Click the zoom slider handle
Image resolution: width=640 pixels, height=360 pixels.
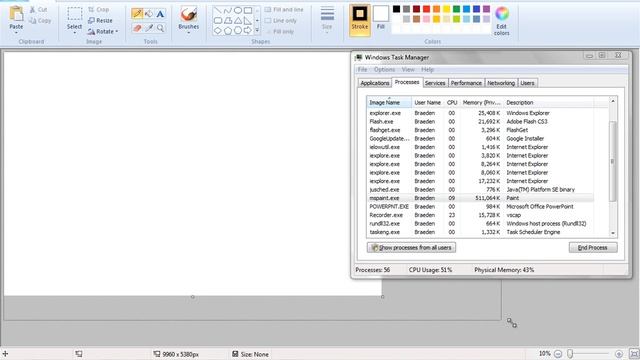coord(570,354)
